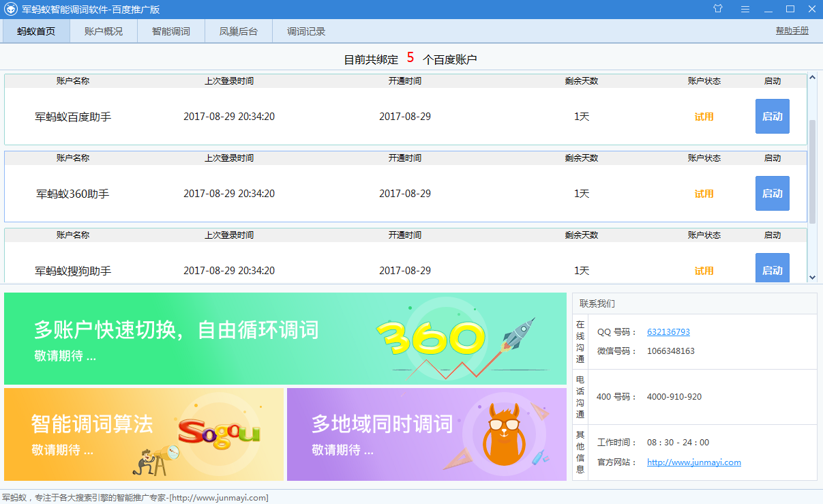Go to the 智能调词 tab
823x504 pixels.
pos(171,31)
